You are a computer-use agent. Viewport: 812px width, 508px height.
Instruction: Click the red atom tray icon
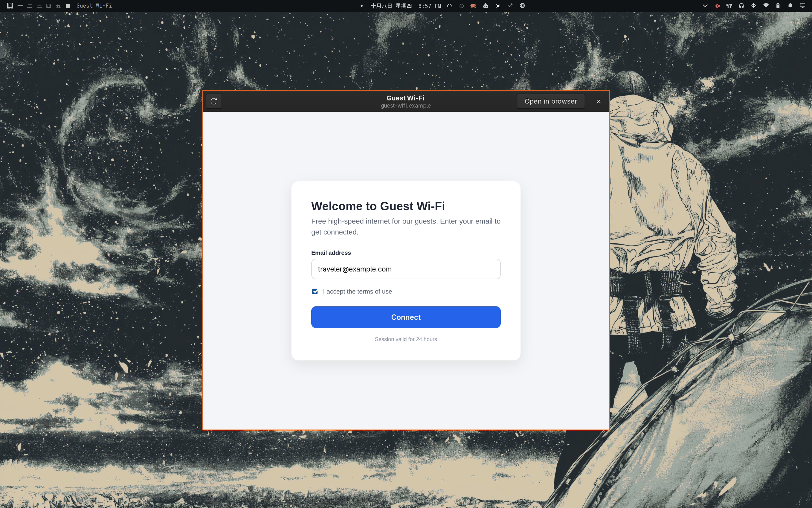tap(717, 6)
